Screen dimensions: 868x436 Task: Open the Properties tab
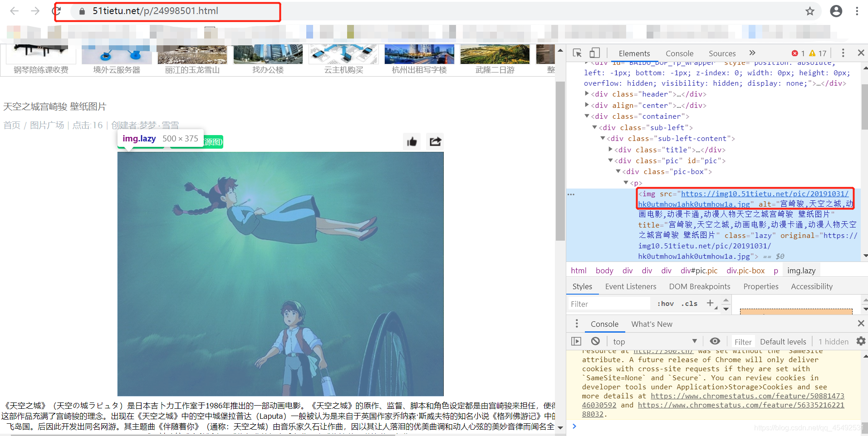click(x=761, y=286)
